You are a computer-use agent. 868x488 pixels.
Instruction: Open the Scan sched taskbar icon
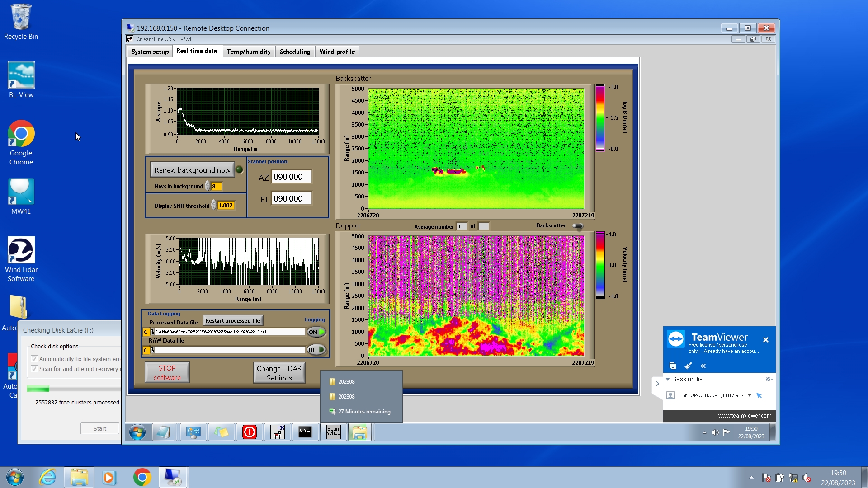[334, 432]
